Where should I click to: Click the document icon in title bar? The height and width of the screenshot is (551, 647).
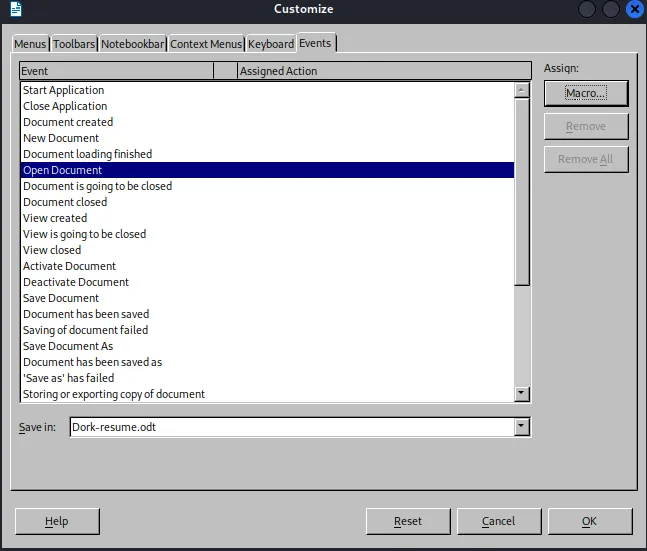tap(14, 10)
